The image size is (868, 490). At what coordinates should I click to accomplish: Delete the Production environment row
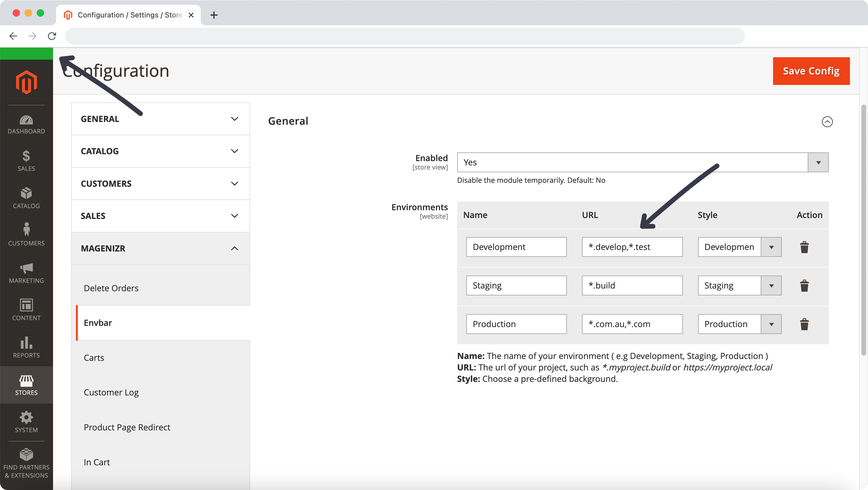click(x=804, y=324)
